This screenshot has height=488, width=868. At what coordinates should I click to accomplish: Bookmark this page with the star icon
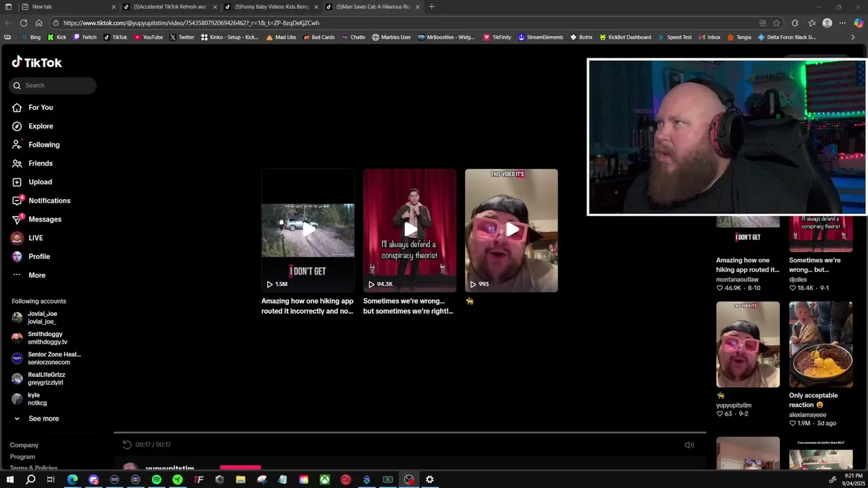click(776, 22)
